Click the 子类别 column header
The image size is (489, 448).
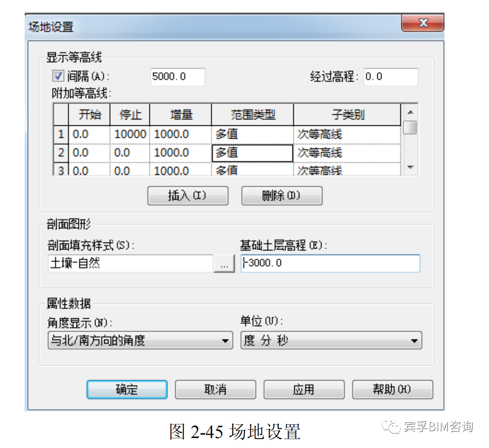tap(347, 115)
